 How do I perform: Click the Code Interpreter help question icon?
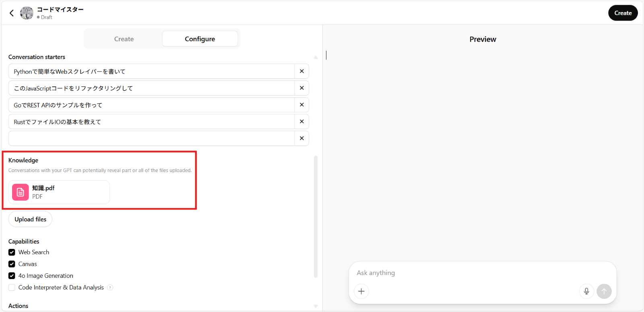tap(110, 287)
